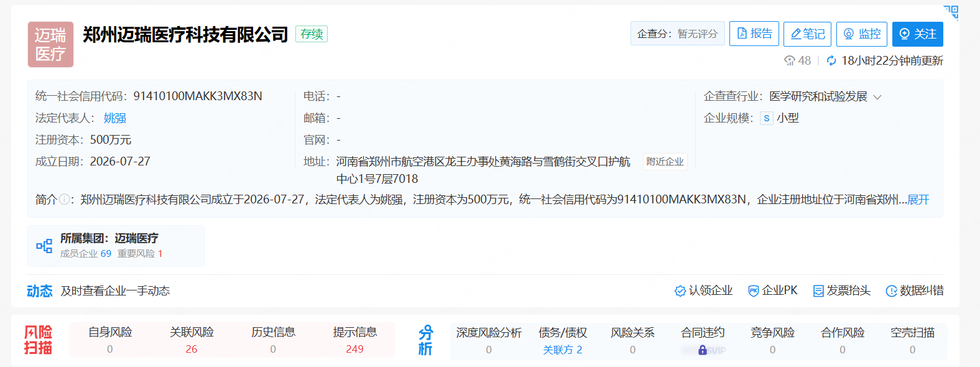The height and width of the screenshot is (367, 980).
Task: Open 合作风险 item
Action: (843, 341)
